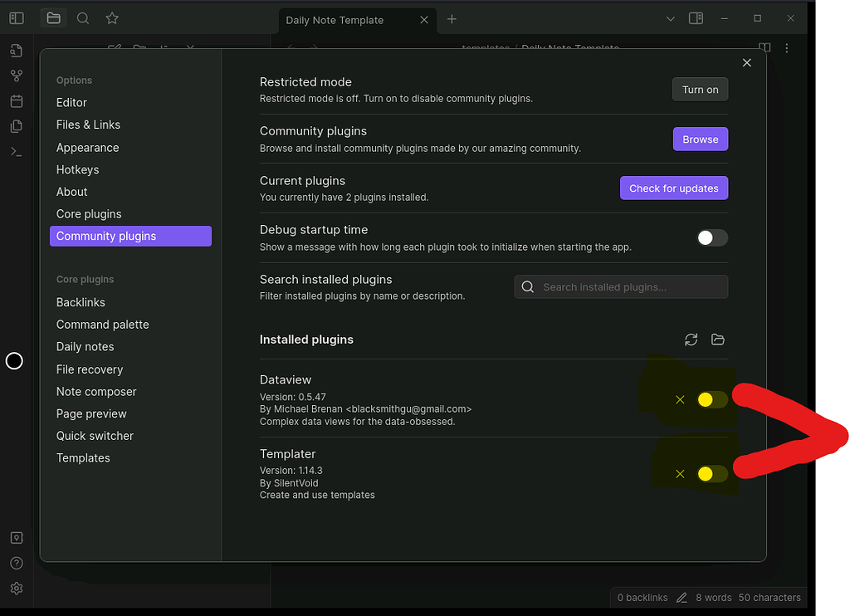Browse community plugins

[701, 139]
